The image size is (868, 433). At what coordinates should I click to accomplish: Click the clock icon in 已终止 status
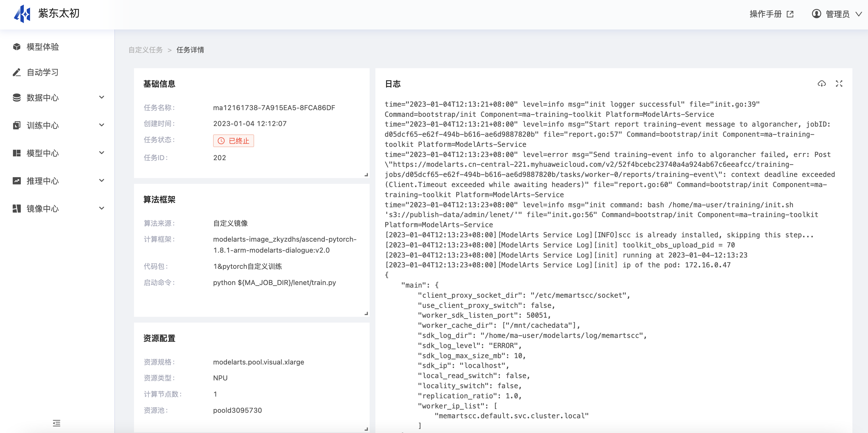(221, 141)
